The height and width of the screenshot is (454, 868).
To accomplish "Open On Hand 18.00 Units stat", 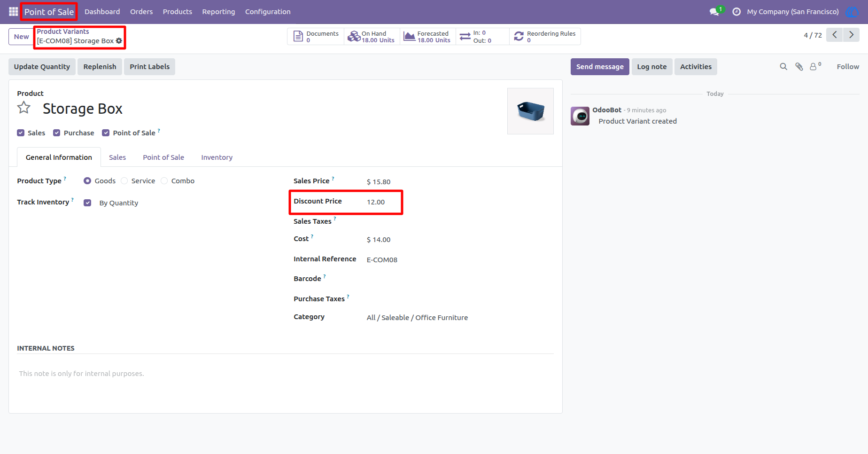I will click(372, 37).
